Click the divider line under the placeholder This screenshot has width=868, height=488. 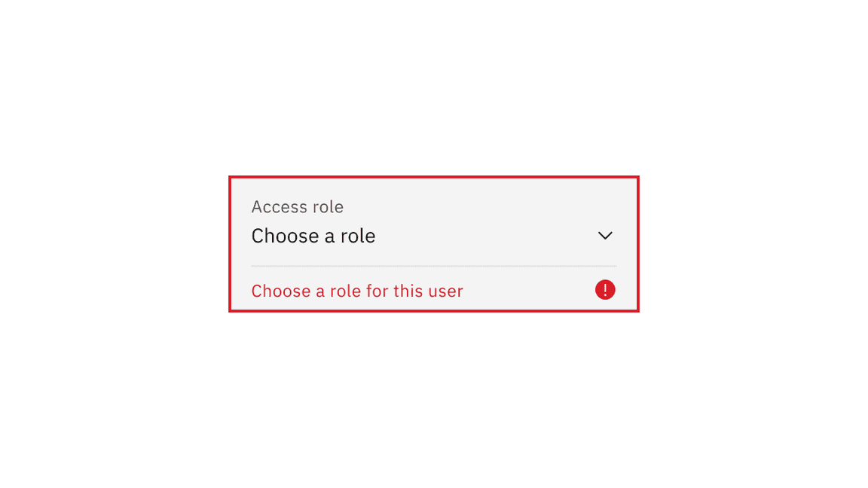tap(433, 266)
